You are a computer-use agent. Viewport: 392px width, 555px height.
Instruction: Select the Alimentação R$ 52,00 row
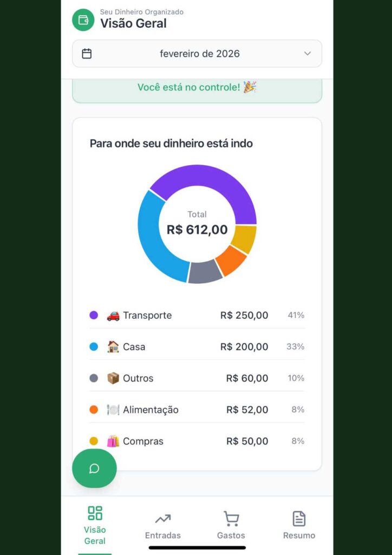197,410
